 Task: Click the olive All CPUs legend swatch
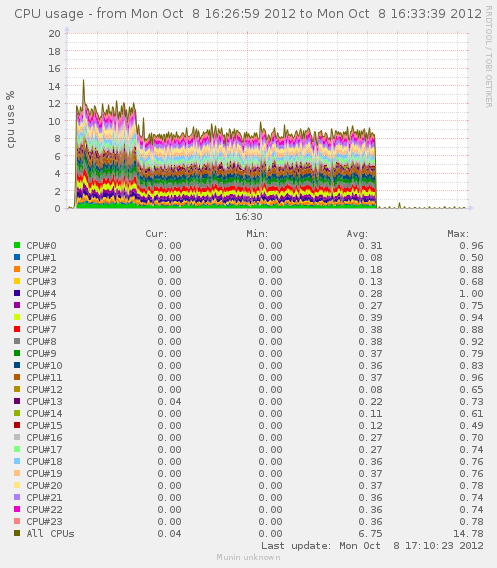(17, 533)
